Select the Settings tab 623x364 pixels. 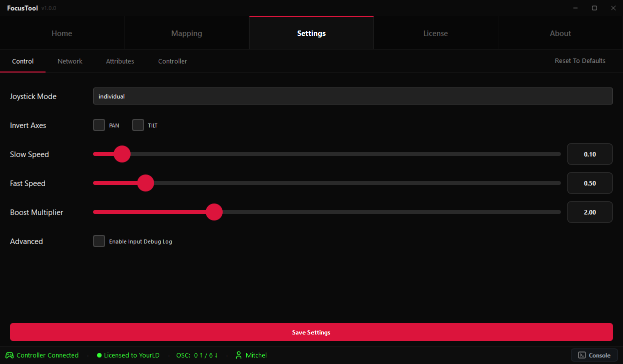click(x=311, y=33)
